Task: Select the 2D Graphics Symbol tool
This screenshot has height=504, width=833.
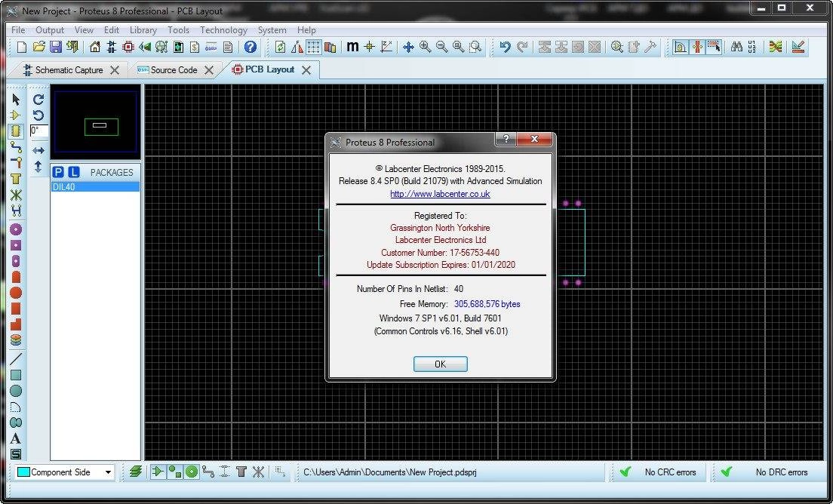Action: [15, 454]
